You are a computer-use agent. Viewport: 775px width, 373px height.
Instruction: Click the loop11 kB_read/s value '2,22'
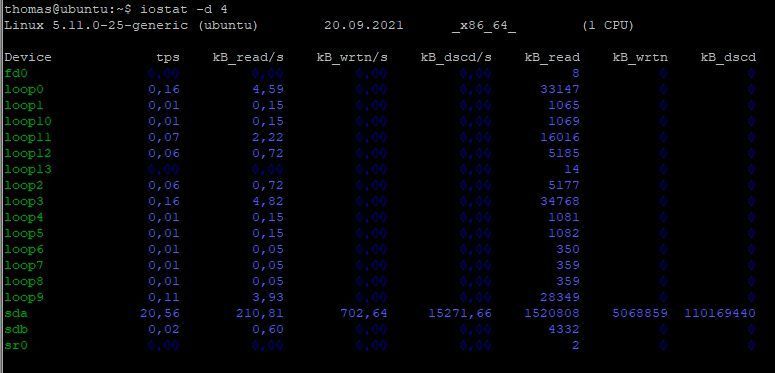[268, 137]
